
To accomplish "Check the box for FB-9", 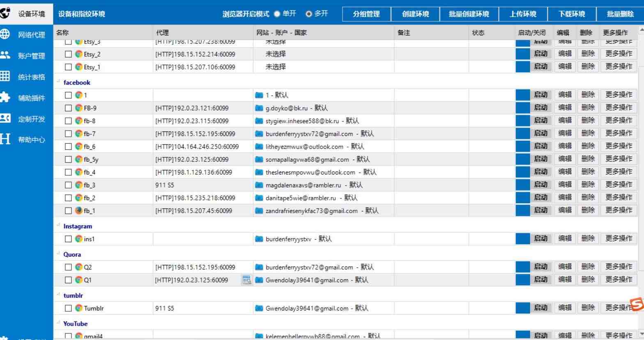I will 69,108.
